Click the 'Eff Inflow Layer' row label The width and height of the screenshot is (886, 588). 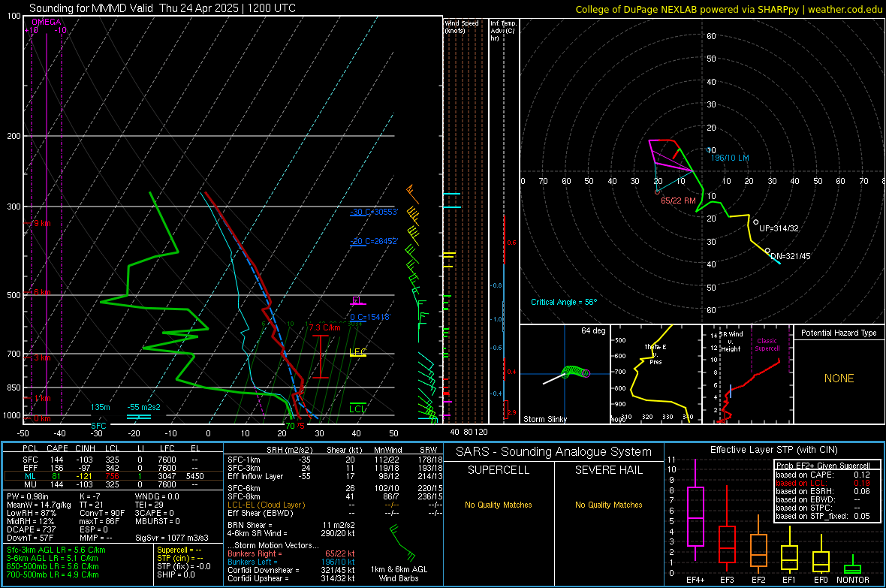255,476
